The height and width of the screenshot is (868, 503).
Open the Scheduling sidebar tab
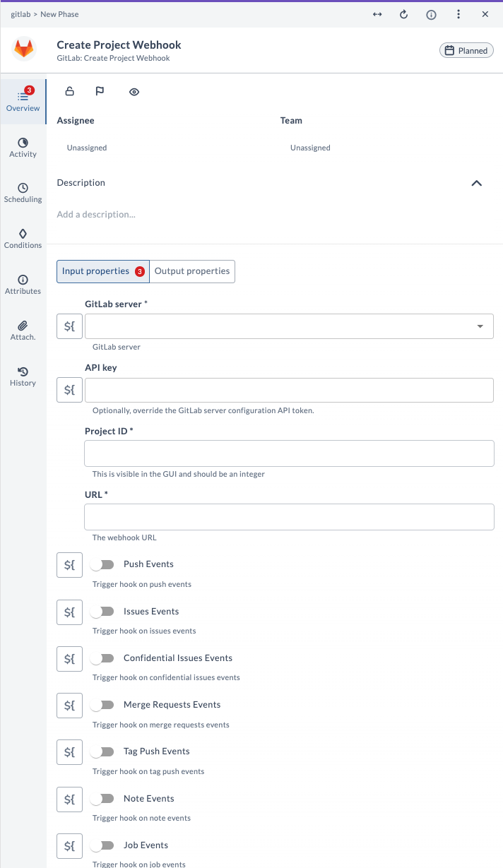pyautogui.click(x=23, y=193)
